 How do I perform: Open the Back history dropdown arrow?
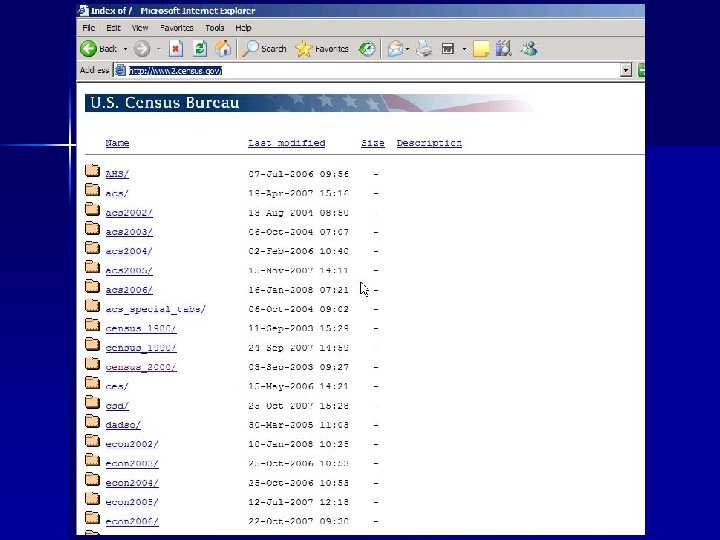click(125, 49)
